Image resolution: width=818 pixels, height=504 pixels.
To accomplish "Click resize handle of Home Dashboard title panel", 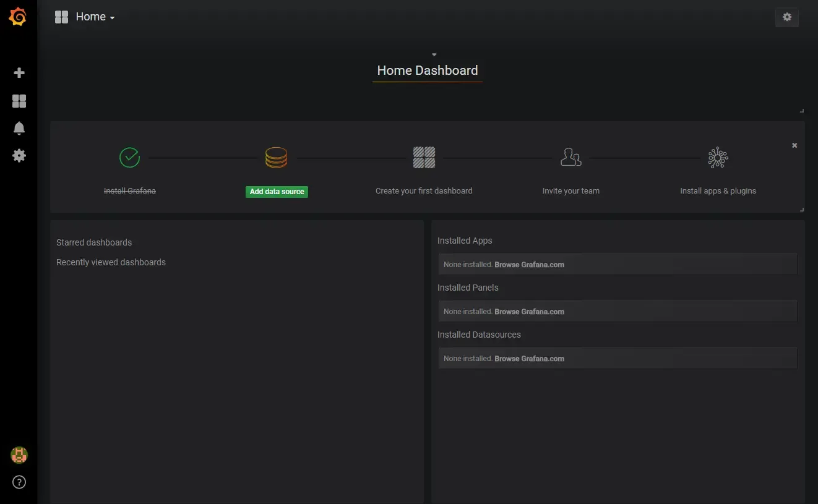I will point(801,111).
